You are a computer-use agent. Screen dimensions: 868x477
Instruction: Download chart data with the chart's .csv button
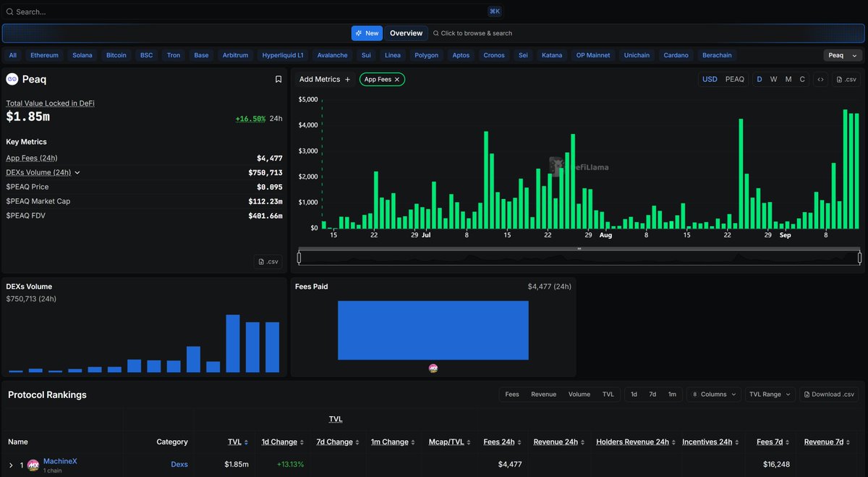tap(846, 80)
